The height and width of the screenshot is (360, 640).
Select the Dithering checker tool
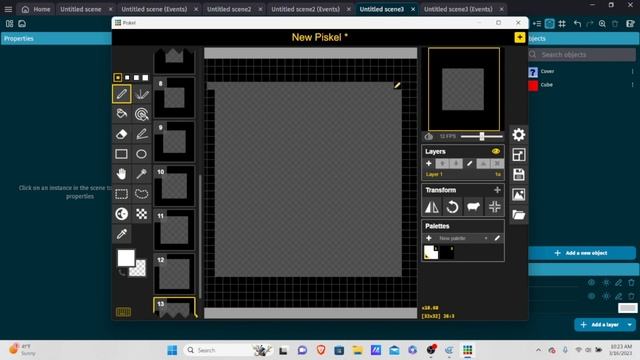[x=142, y=214]
